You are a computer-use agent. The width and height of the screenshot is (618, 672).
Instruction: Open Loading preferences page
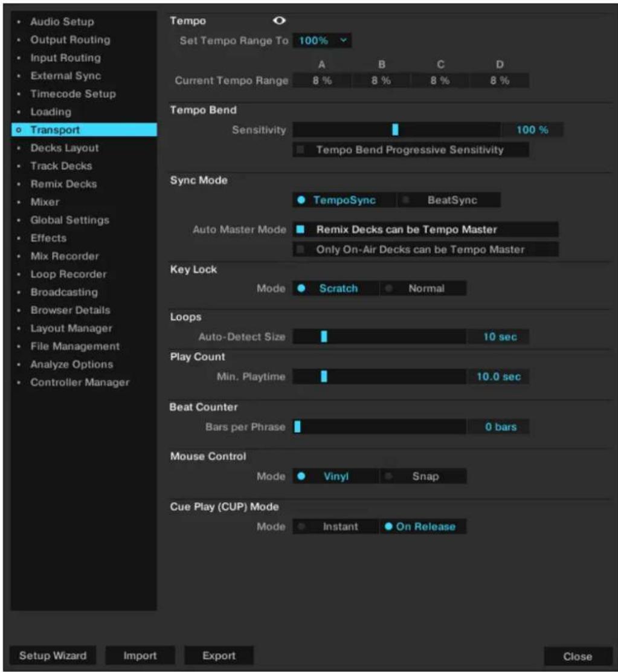coord(51,112)
